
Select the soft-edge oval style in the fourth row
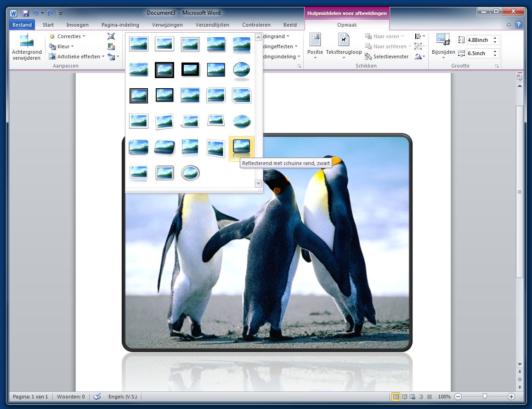(x=242, y=121)
